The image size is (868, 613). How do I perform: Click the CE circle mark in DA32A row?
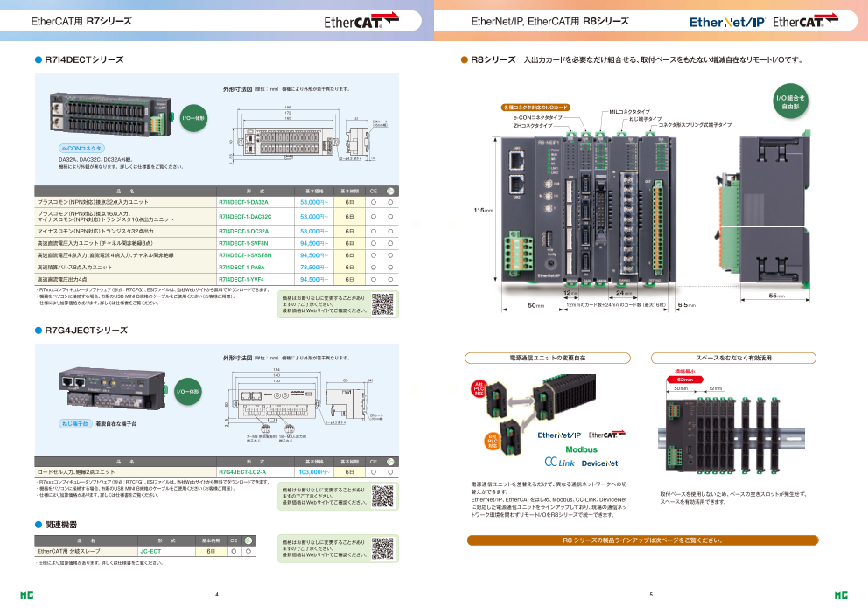pos(374,202)
